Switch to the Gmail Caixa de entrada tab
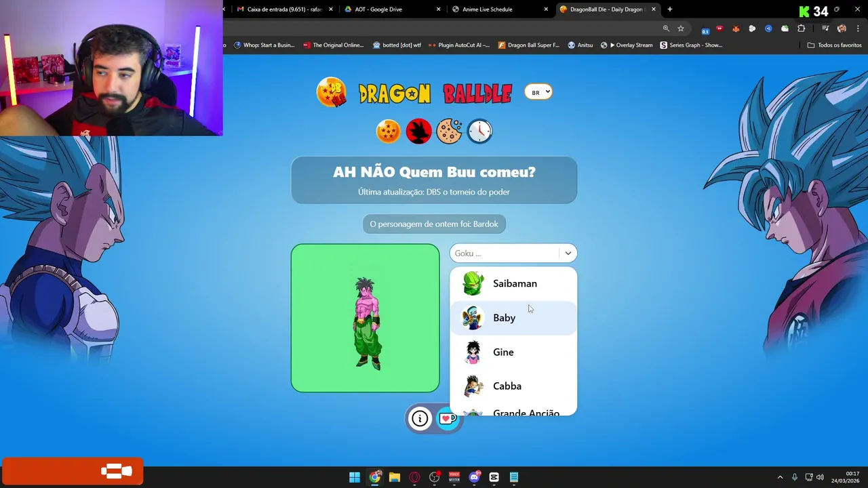Screen dimensions: 868x488 [x=283, y=9]
